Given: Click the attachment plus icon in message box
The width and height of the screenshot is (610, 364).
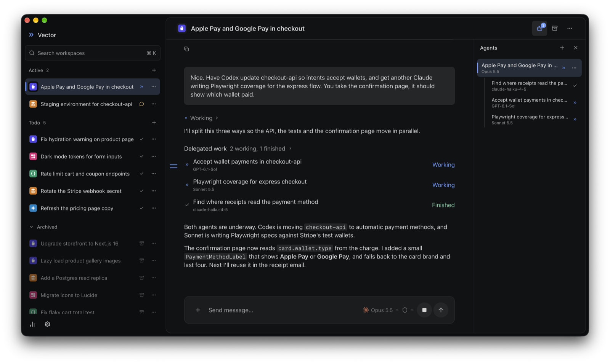Looking at the screenshot, I should [198, 310].
